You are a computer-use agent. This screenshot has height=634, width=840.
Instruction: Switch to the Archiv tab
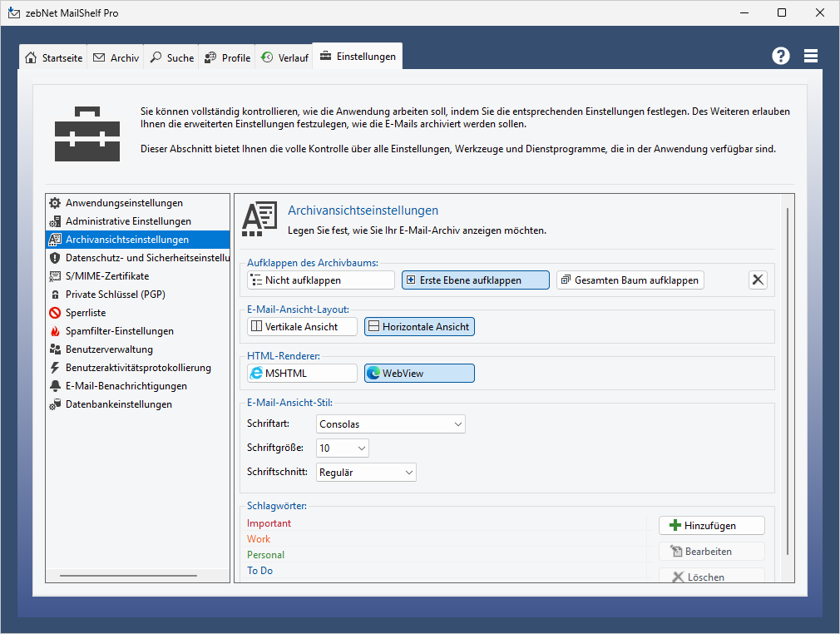(x=116, y=58)
